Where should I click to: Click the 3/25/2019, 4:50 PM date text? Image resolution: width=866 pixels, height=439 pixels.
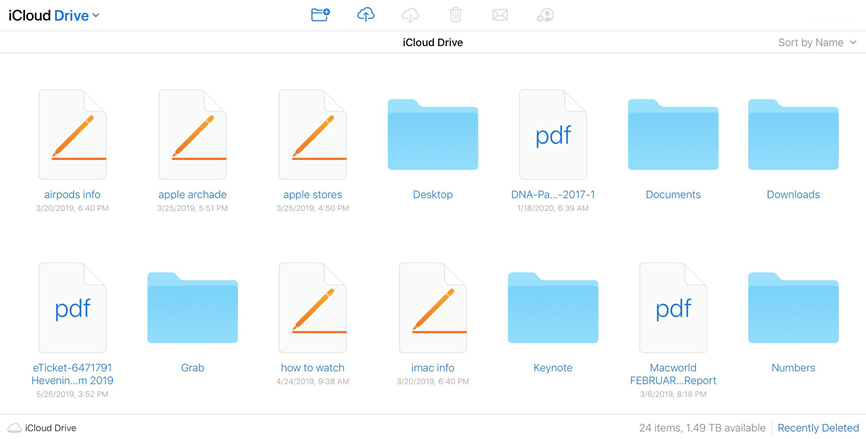click(313, 208)
